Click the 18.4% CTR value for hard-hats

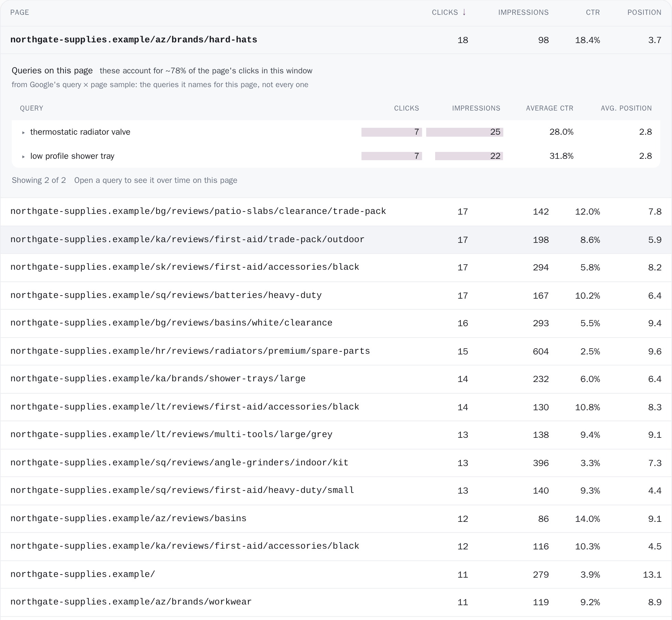[x=588, y=40]
